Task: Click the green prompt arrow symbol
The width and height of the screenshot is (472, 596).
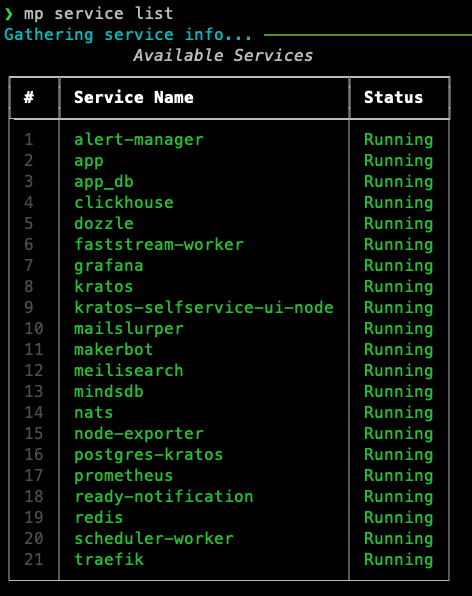Action: point(9,14)
